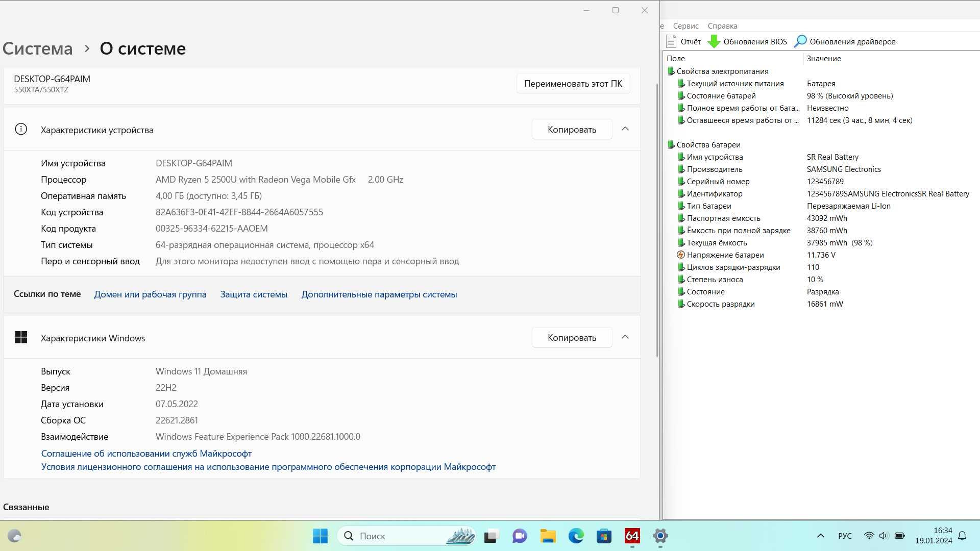The width and height of the screenshot is (980, 551).
Task: Click the Settings gear icon on taskbar
Action: 660,536
